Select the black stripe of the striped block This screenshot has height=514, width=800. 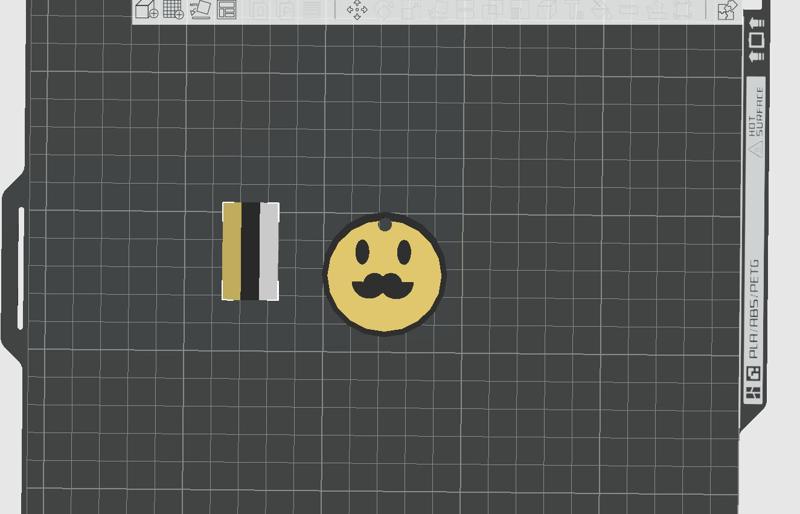tap(250, 251)
